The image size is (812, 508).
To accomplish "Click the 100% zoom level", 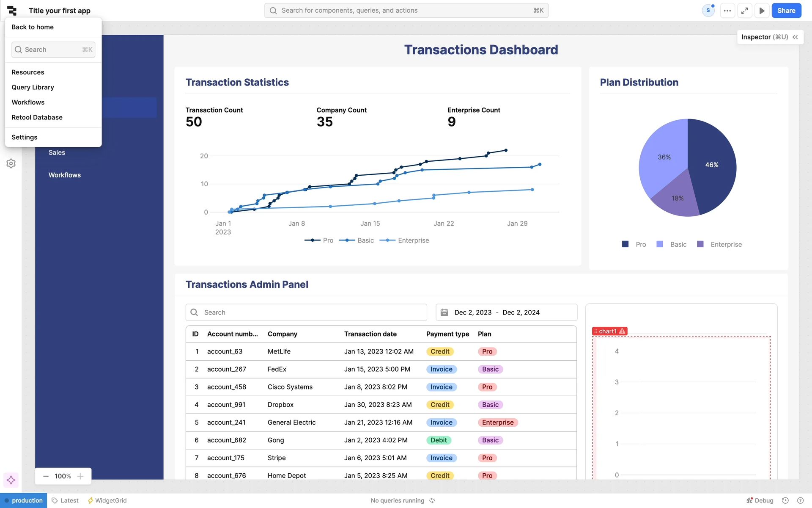I will pyautogui.click(x=63, y=476).
